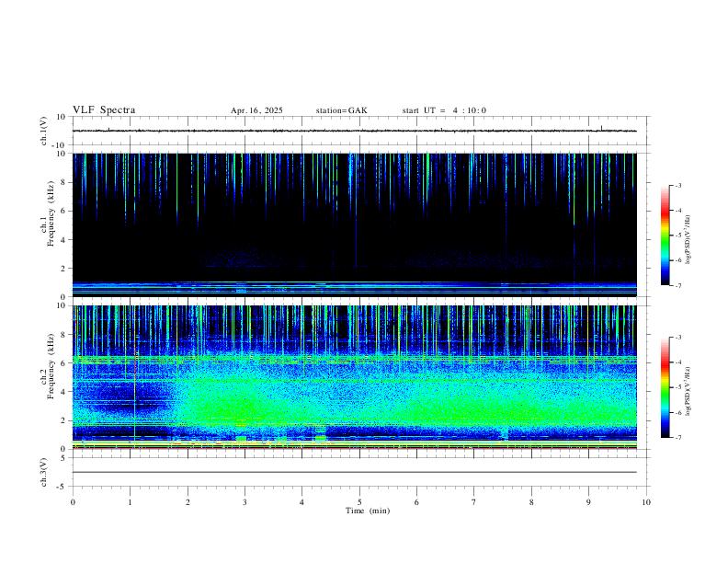The image size is (728, 563).
Task: Click the waveform spike in ch.1 near minute 9
Action: (x=602, y=128)
